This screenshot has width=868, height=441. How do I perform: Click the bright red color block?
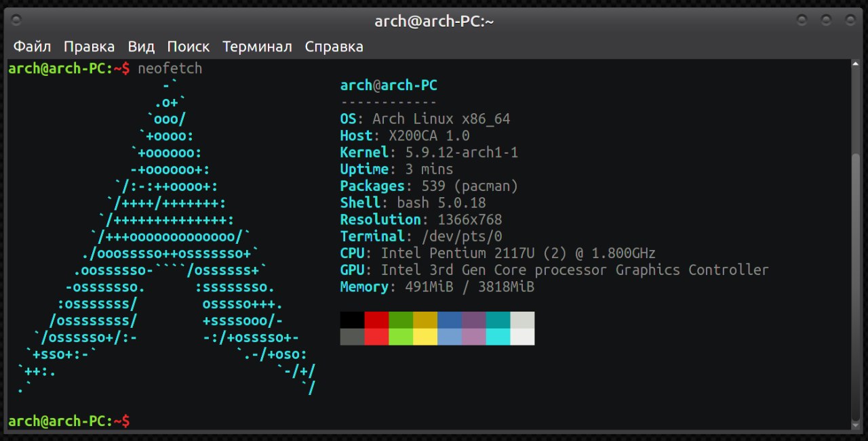pyautogui.click(x=376, y=337)
